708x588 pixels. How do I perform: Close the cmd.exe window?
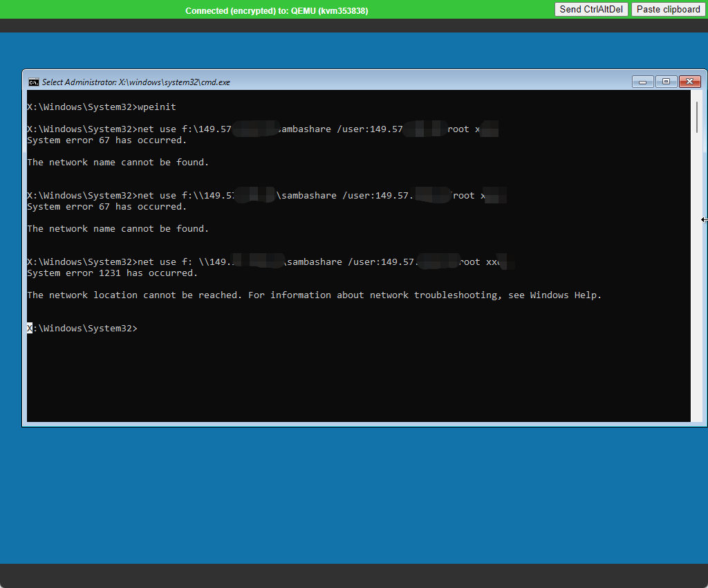point(689,82)
